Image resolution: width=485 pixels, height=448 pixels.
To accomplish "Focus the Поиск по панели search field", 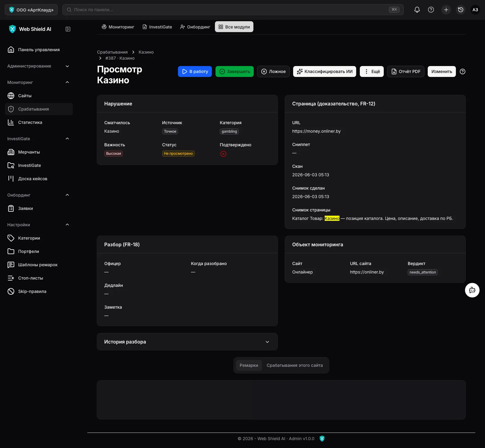I will (x=233, y=10).
